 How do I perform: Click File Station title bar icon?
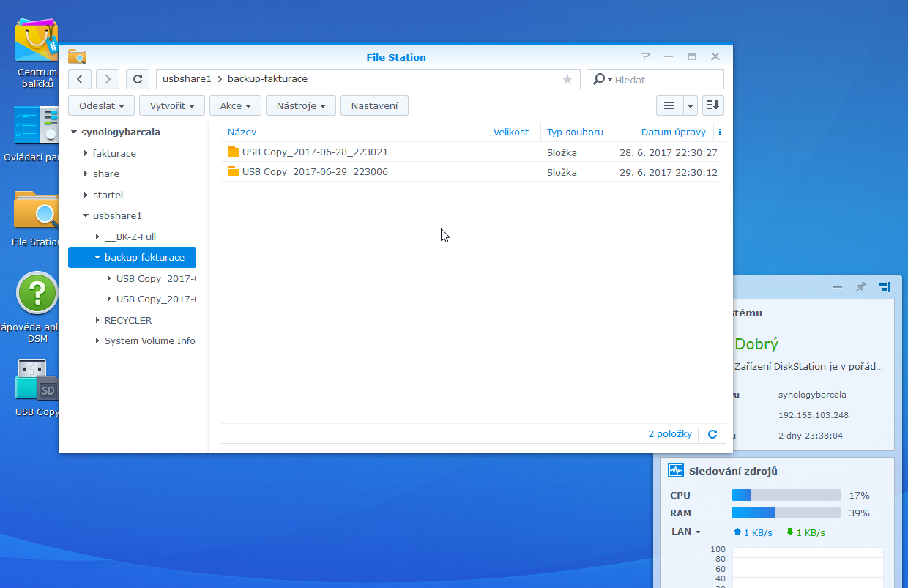pos(77,56)
